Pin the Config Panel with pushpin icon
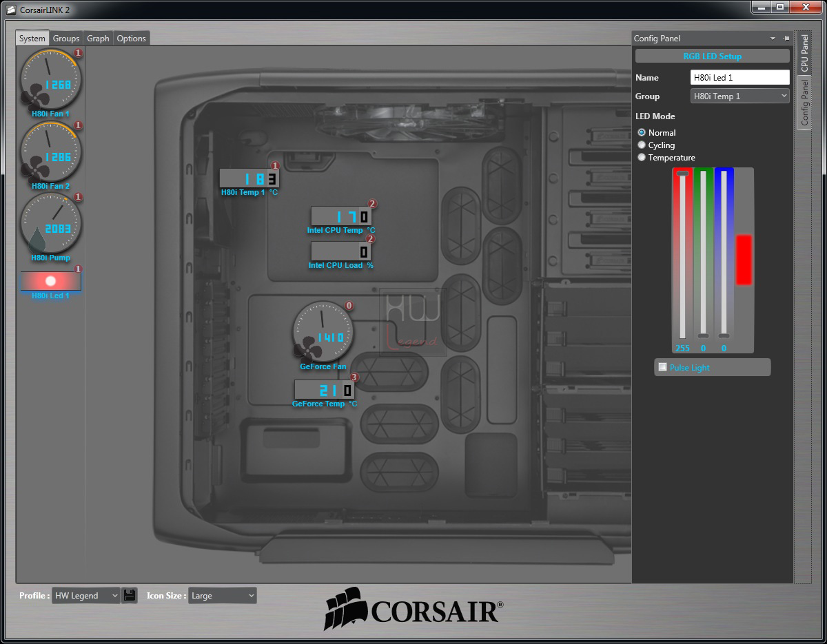Image resolution: width=827 pixels, height=644 pixels. point(786,39)
